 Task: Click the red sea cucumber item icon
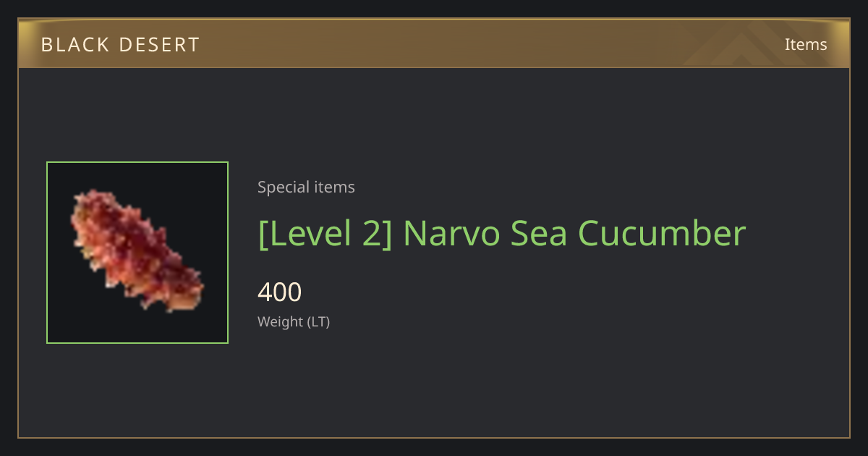[x=137, y=251]
